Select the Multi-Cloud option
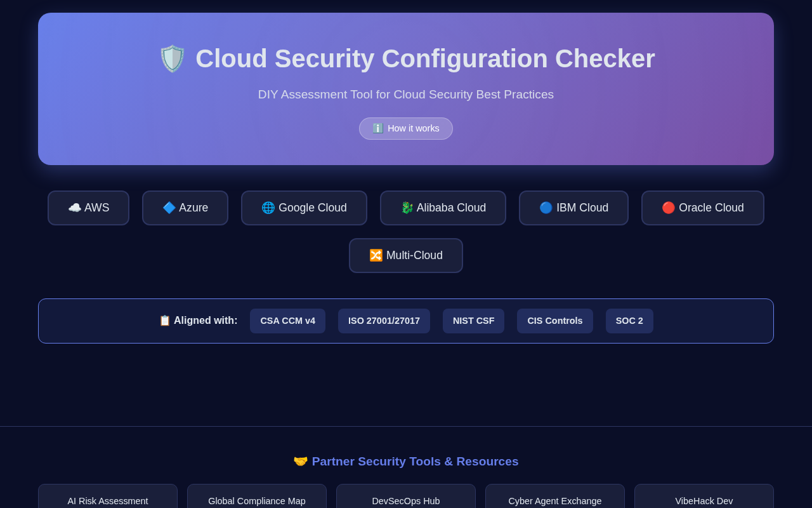This screenshot has height=508, width=812. (x=406, y=255)
